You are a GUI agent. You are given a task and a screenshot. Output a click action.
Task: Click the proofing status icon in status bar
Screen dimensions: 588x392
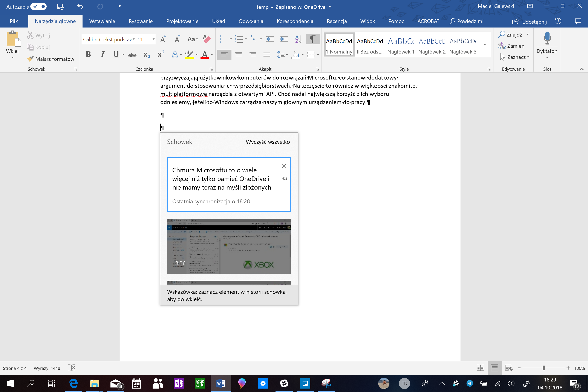coord(72,368)
